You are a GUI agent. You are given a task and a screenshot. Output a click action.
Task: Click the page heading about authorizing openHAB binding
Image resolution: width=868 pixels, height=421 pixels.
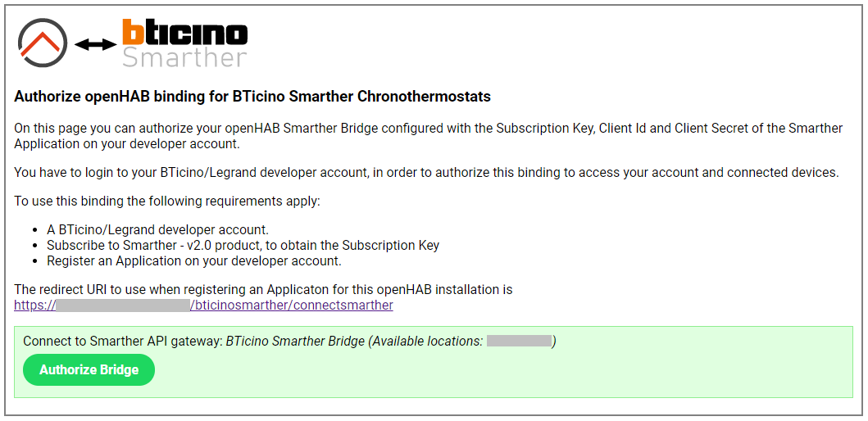pos(252,97)
